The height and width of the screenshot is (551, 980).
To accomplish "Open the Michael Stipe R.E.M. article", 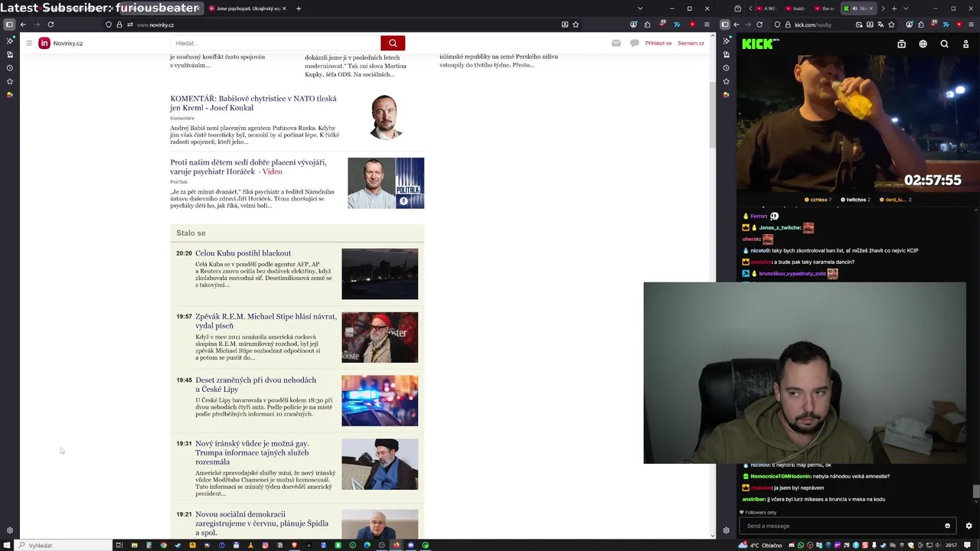I will click(x=266, y=321).
